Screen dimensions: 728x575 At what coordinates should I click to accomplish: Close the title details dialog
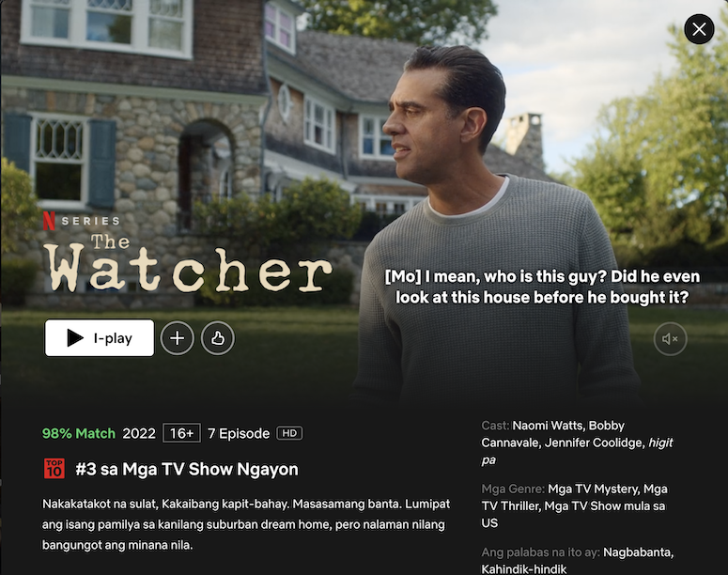(x=699, y=29)
